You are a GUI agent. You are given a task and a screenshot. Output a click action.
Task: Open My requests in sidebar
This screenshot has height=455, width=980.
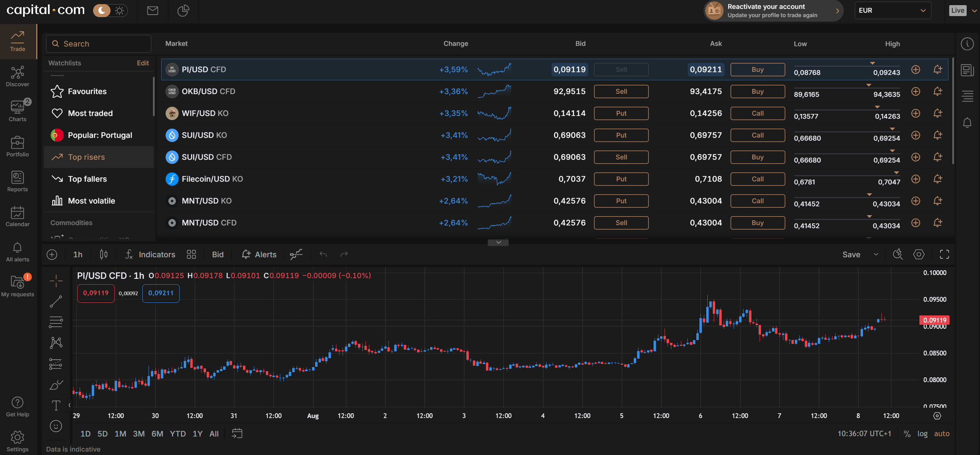17,286
